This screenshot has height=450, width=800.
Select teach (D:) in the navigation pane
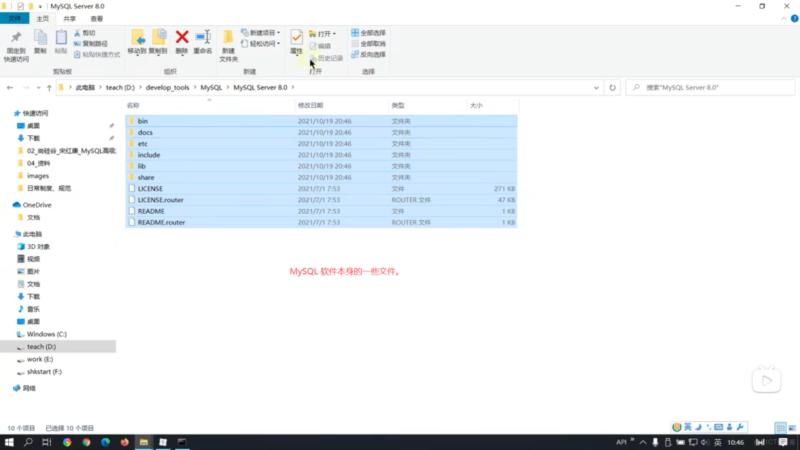coord(58,346)
